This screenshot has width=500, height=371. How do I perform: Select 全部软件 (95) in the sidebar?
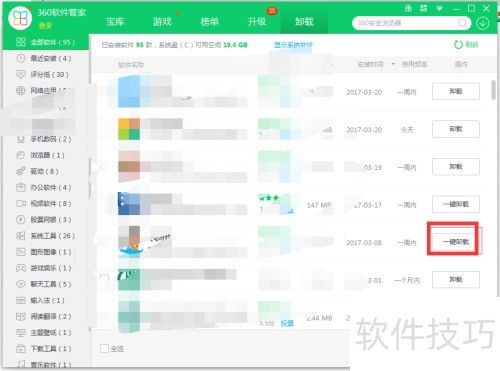pos(46,42)
